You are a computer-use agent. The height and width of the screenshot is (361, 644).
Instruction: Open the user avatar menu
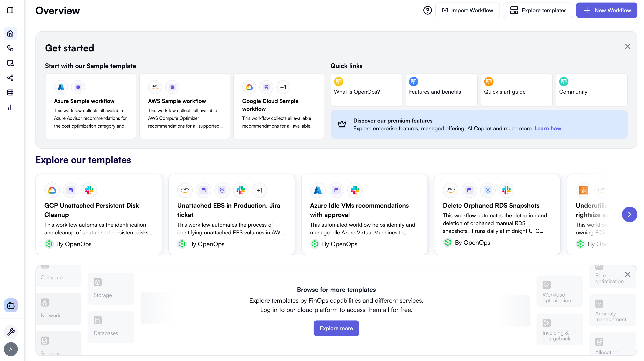(x=11, y=349)
